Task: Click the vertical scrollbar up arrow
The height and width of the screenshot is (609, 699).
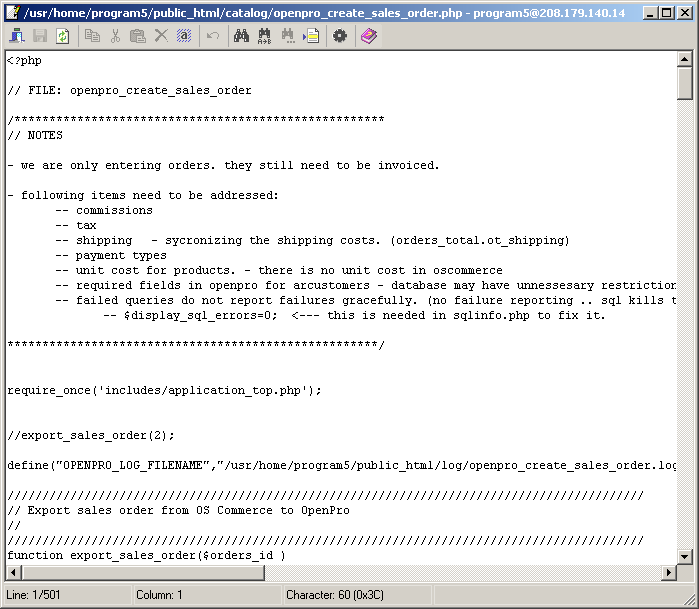Action: (x=685, y=60)
